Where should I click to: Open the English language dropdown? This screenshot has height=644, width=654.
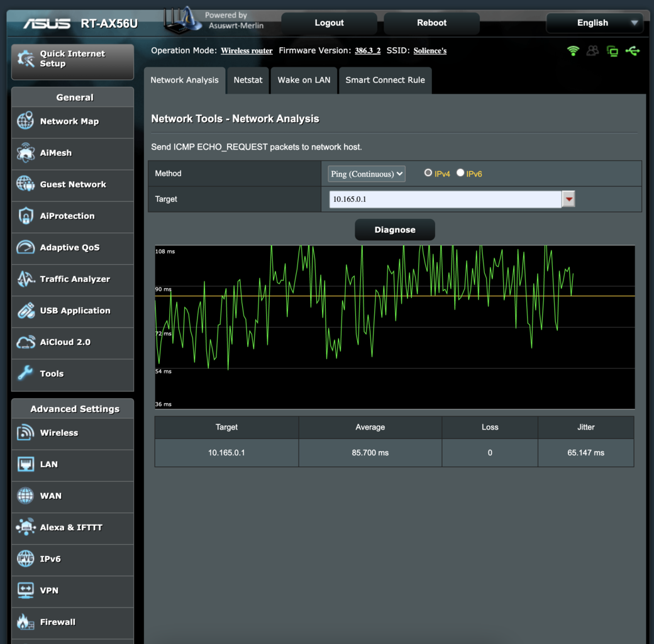pyautogui.click(x=594, y=23)
